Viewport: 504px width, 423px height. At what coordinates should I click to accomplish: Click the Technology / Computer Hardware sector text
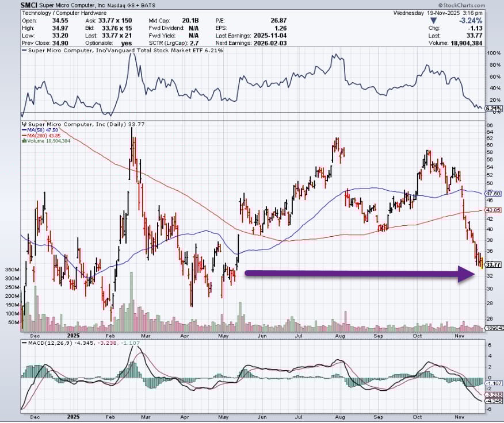point(64,13)
